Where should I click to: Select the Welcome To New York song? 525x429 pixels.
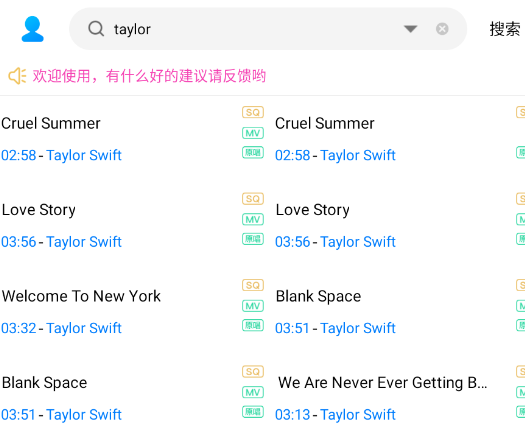[81, 296]
